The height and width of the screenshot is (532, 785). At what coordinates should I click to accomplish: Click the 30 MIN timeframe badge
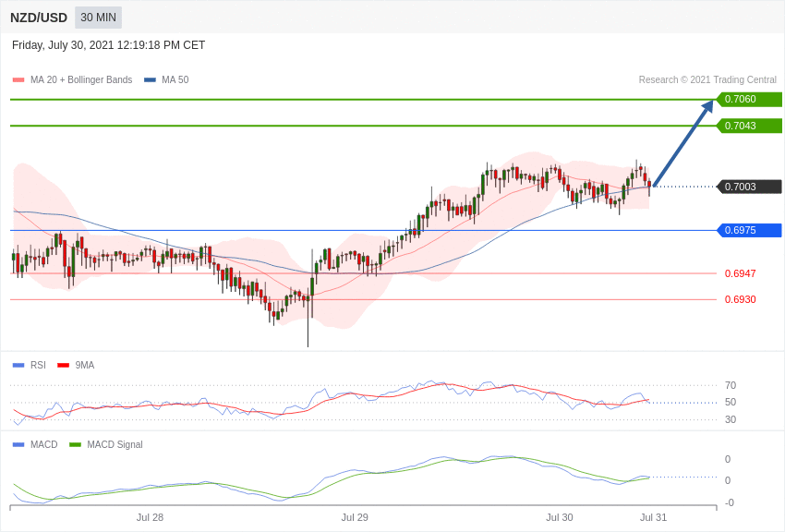point(98,18)
